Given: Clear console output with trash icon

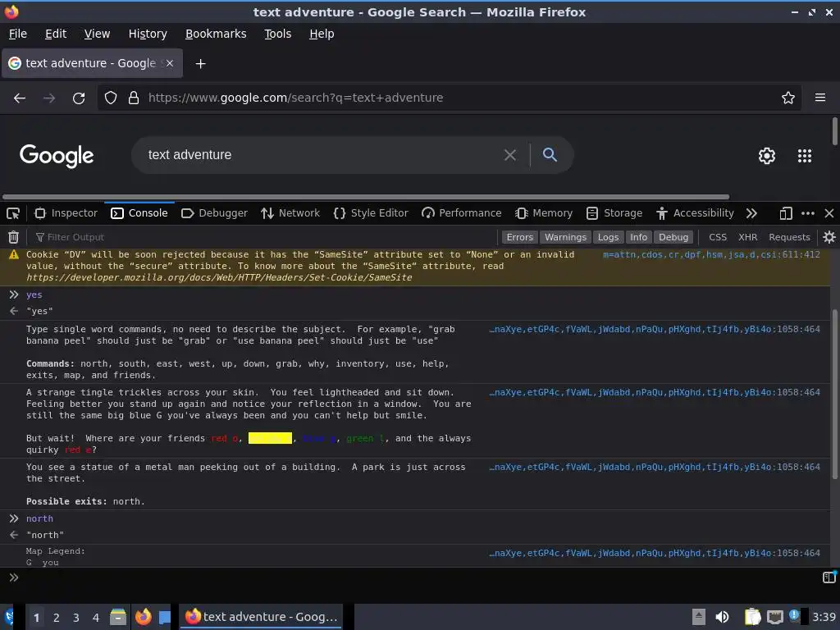Looking at the screenshot, I should coord(13,237).
